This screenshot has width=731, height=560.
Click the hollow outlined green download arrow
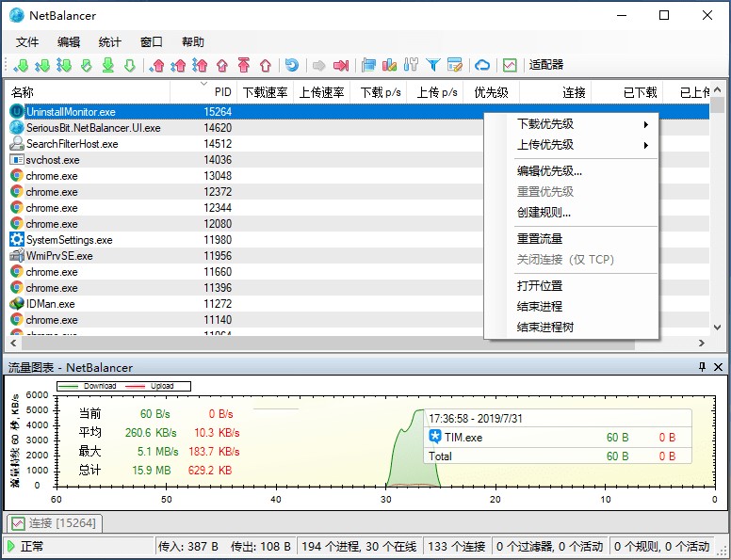[130, 65]
